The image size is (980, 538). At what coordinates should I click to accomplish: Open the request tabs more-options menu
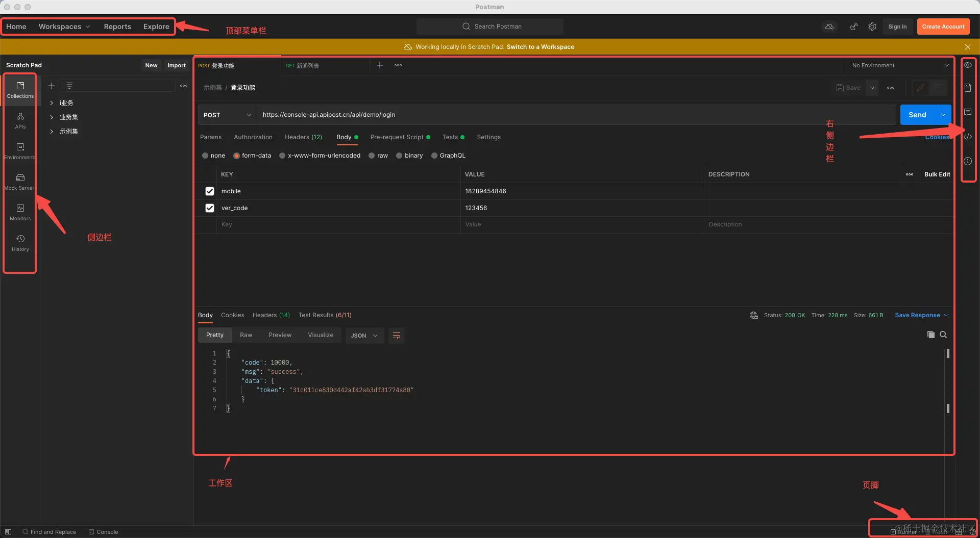[x=398, y=65]
